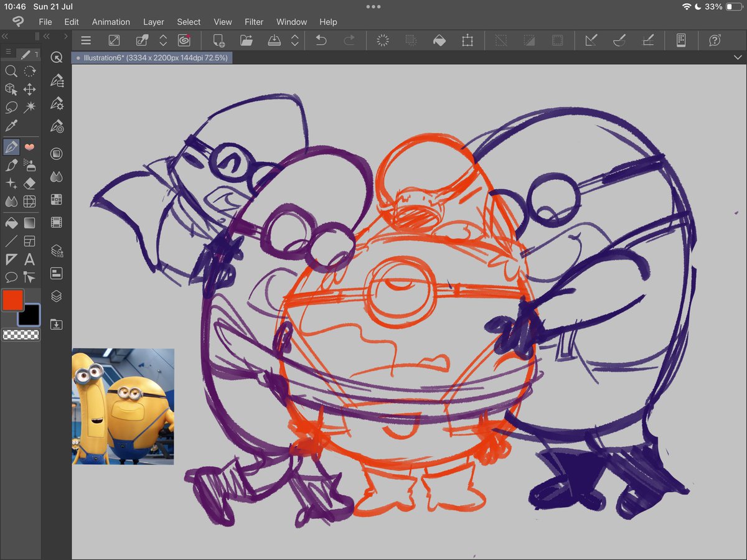747x560 pixels.
Task: Select the Zoom magnifier tool
Action: click(x=11, y=71)
